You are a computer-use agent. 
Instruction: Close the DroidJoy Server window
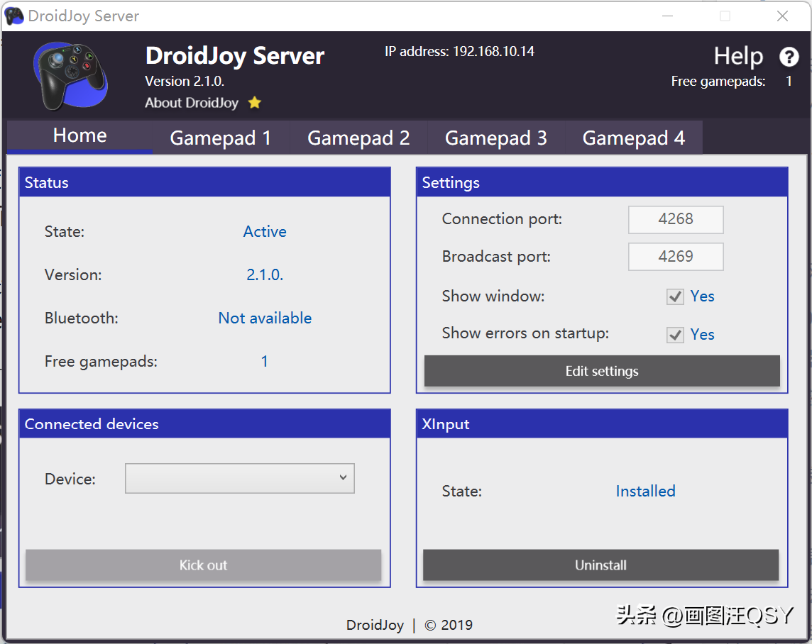coord(782,16)
